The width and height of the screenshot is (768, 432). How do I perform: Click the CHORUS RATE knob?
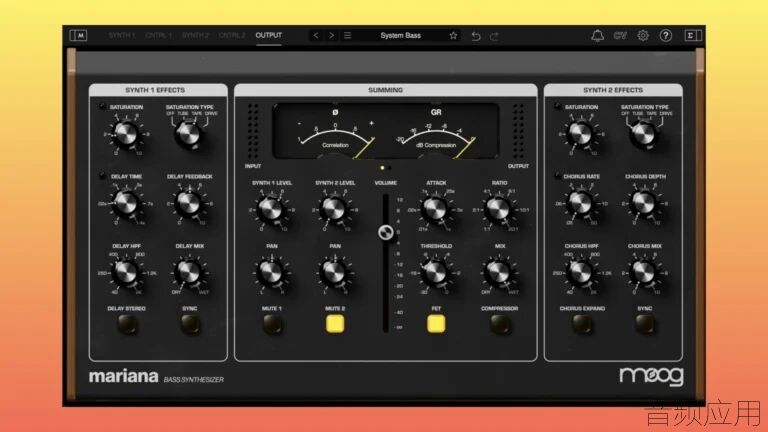(581, 203)
